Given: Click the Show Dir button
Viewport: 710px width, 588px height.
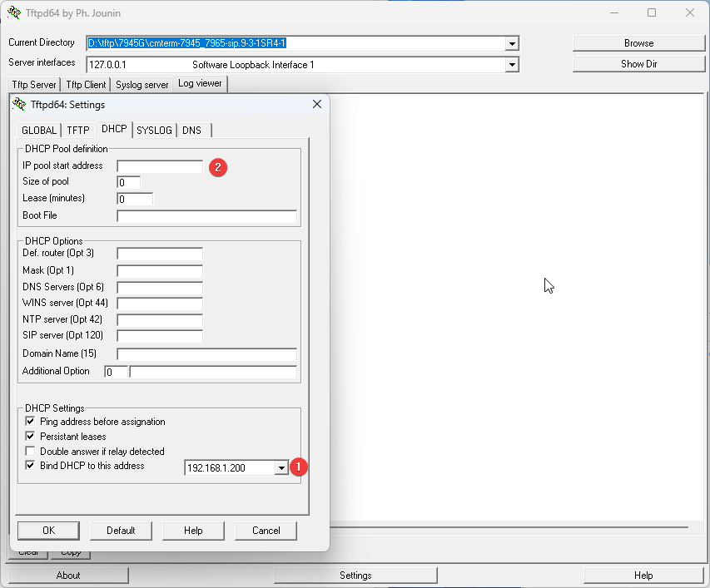Looking at the screenshot, I should coord(638,64).
